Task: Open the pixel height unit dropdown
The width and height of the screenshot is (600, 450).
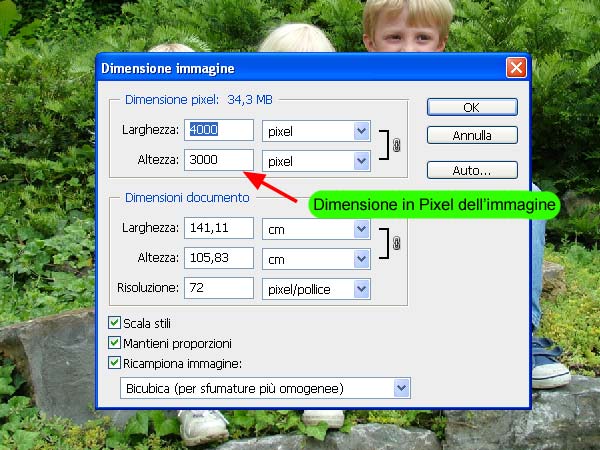Action: (316, 161)
